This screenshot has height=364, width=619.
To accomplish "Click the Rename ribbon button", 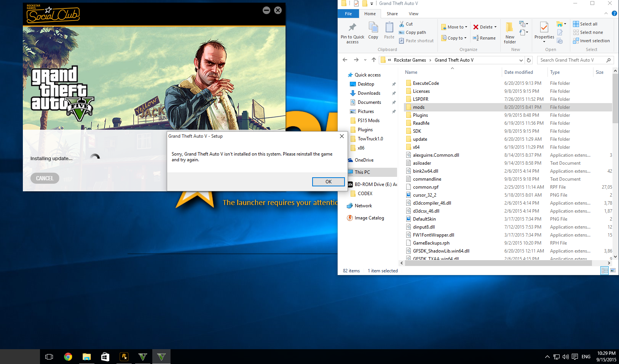I will pos(484,38).
